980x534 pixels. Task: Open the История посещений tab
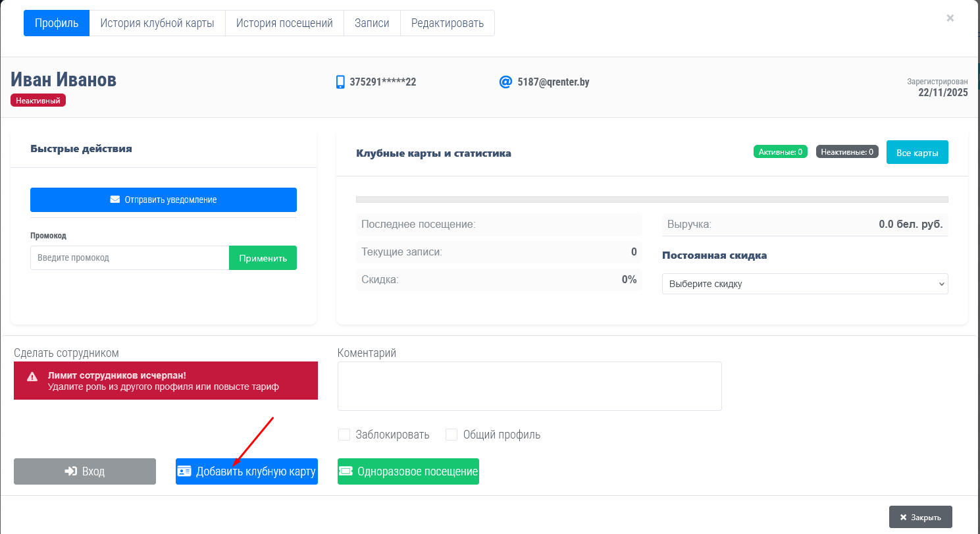click(x=284, y=23)
